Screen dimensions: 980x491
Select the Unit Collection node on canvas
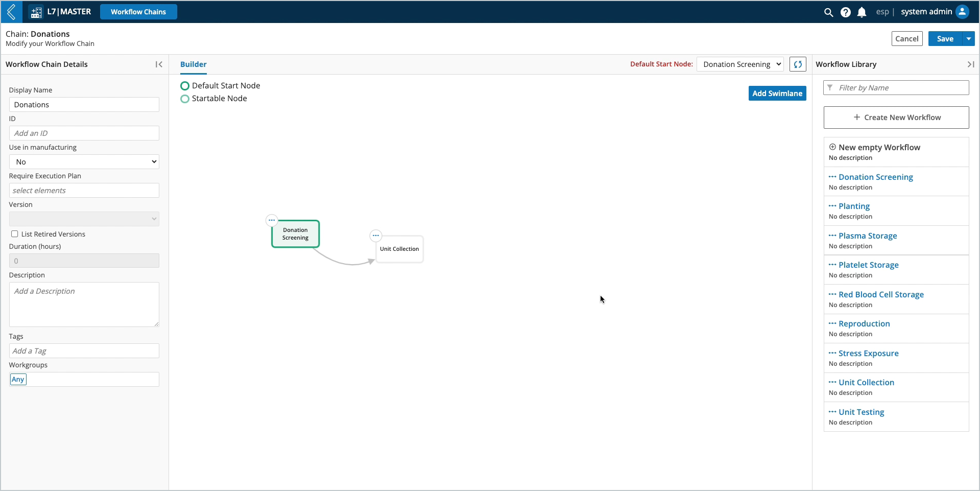click(x=399, y=249)
